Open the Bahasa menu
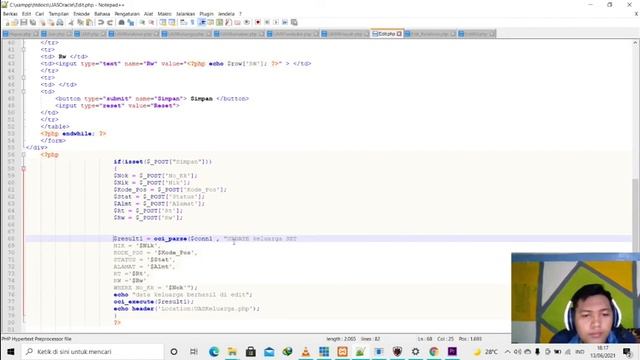Screen dimensions: 640x360 (x=102, y=14)
